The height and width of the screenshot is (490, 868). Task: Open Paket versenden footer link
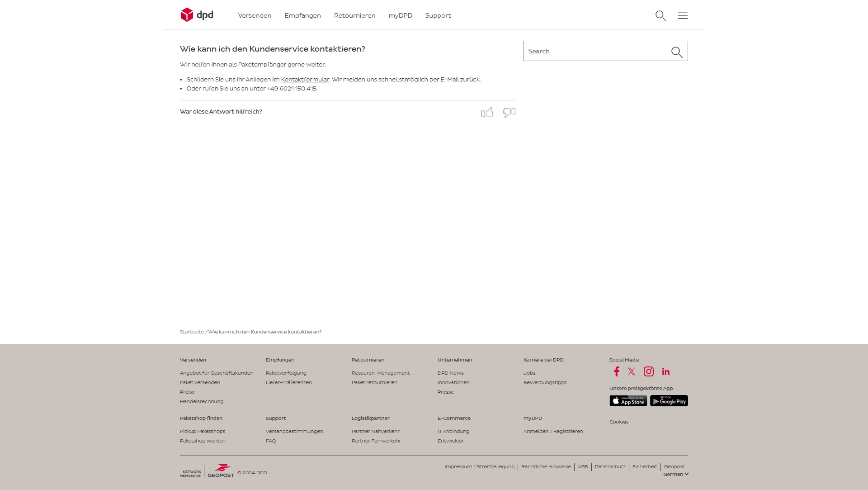(x=200, y=382)
